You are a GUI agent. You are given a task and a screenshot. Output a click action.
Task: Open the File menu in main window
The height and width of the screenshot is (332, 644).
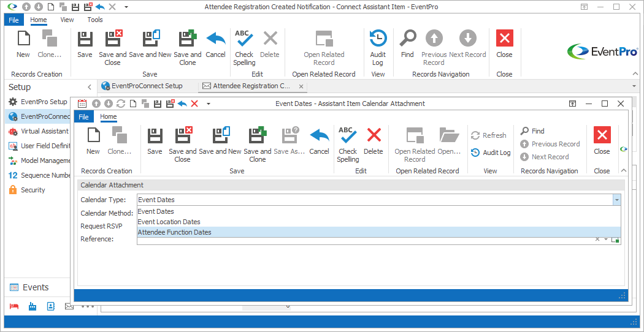pyautogui.click(x=14, y=20)
